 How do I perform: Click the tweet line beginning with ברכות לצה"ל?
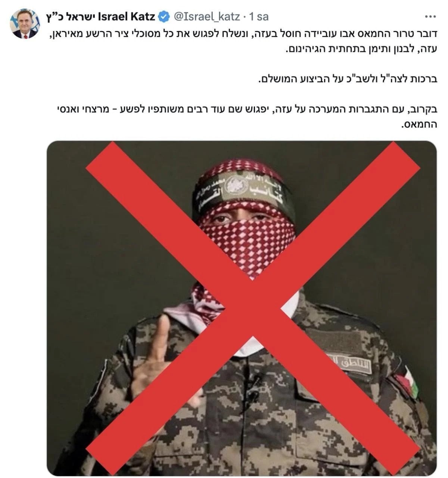point(347,79)
